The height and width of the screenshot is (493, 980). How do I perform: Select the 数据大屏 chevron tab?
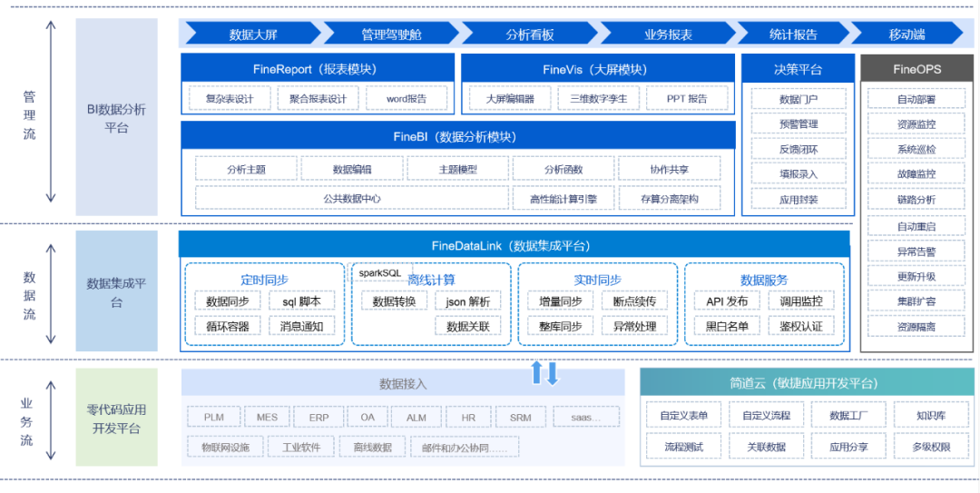pyautogui.click(x=252, y=35)
